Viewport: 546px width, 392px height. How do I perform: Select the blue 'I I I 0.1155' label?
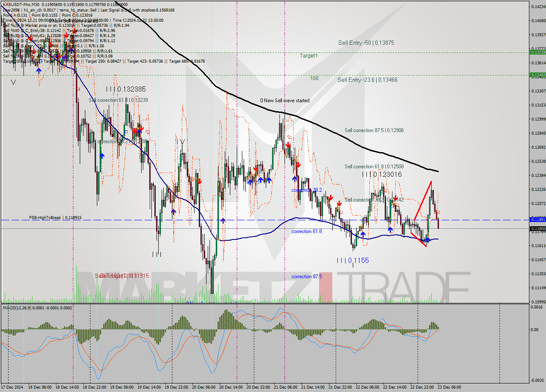pos(353,260)
